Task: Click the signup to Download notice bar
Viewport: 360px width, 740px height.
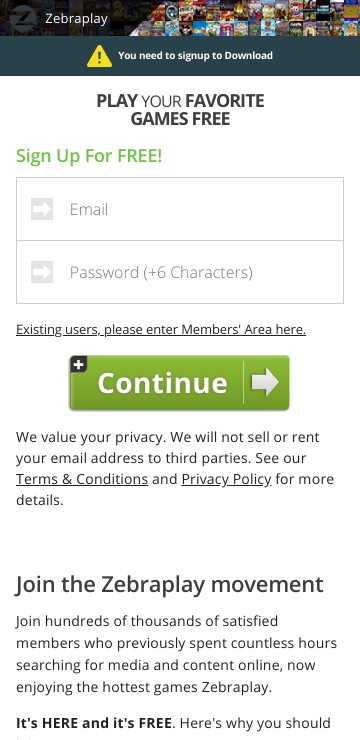Action: [x=180, y=56]
